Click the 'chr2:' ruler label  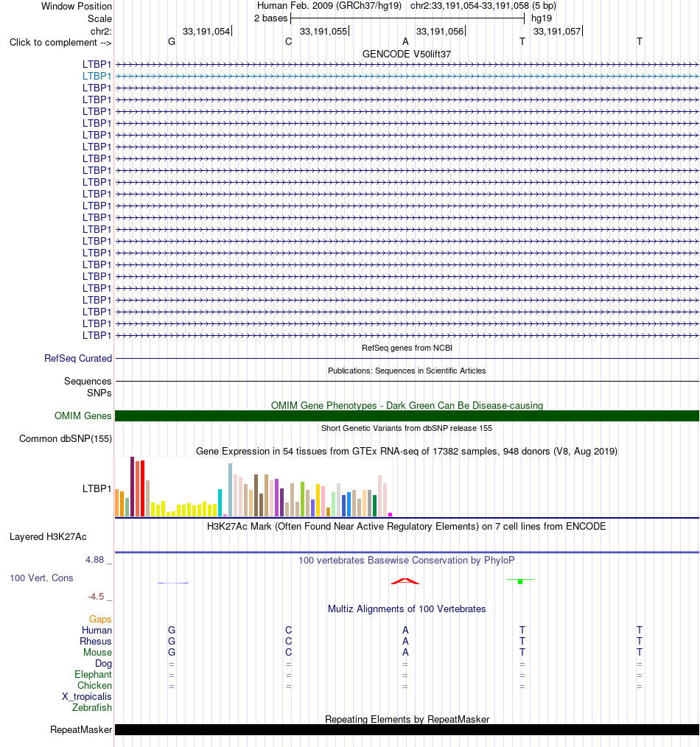pos(101,31)
